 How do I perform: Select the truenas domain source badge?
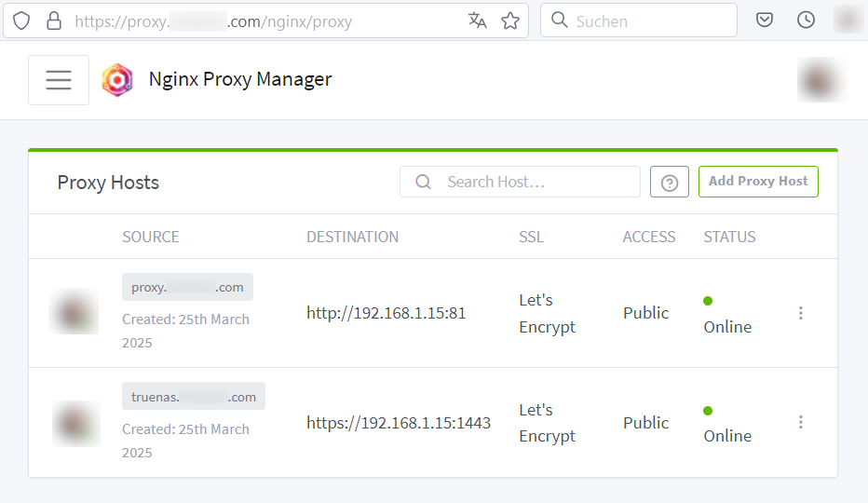pos(194,397)
